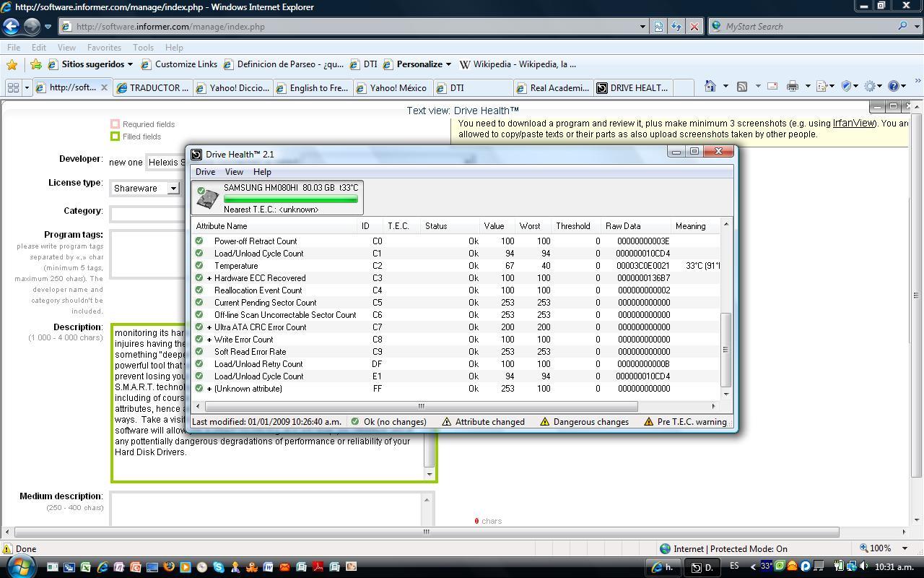924x578 pixels.
Task: Click the Print icon in IE toolbar
Action: click(x=793, y=86)
